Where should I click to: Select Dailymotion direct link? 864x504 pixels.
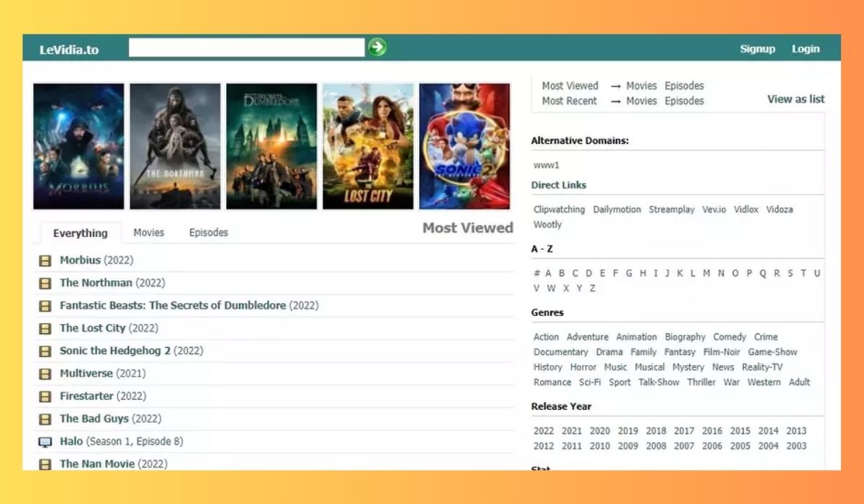(617, 210)
